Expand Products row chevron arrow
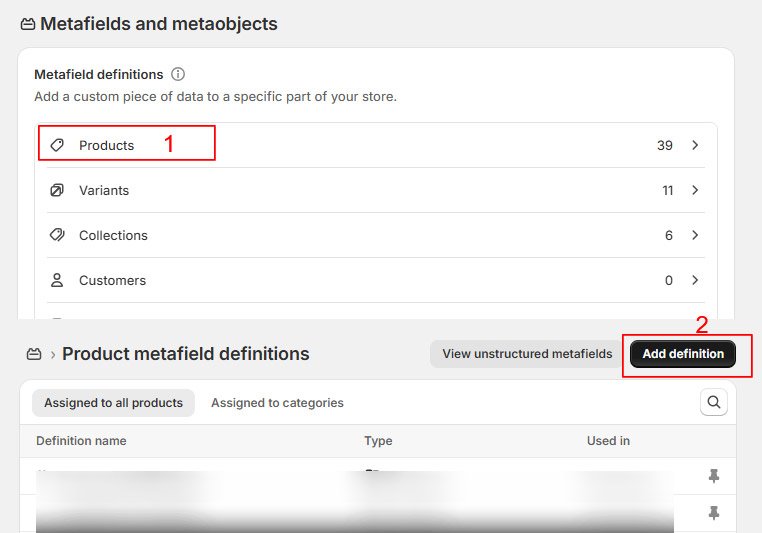 click(695, 145)
